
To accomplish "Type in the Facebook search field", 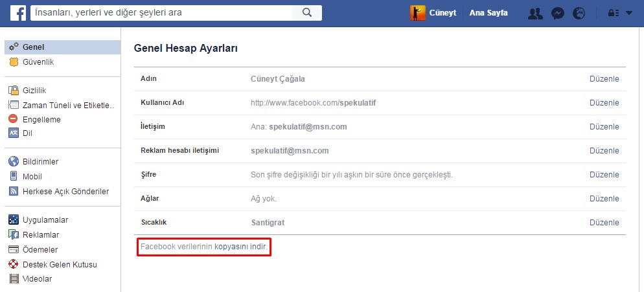I will 162,12.
